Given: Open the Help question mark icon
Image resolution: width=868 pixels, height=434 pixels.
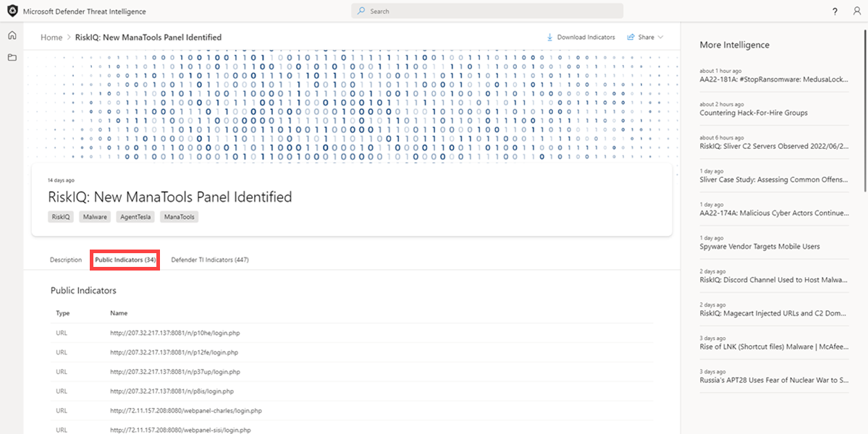Looking at the screenshot, I should [x=834, y=11].
